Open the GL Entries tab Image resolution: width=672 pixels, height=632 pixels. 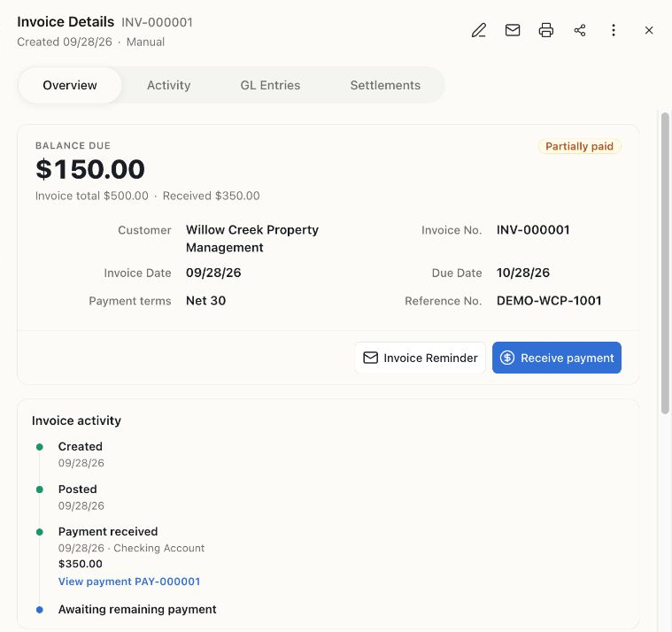coord(270,85)
